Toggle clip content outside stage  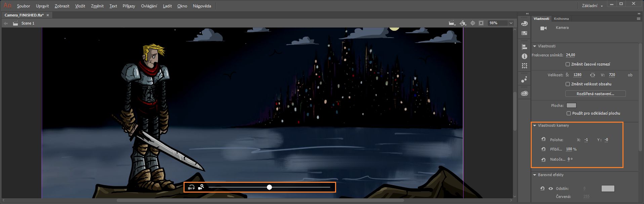pyautogui.click(x=481, y=23)
